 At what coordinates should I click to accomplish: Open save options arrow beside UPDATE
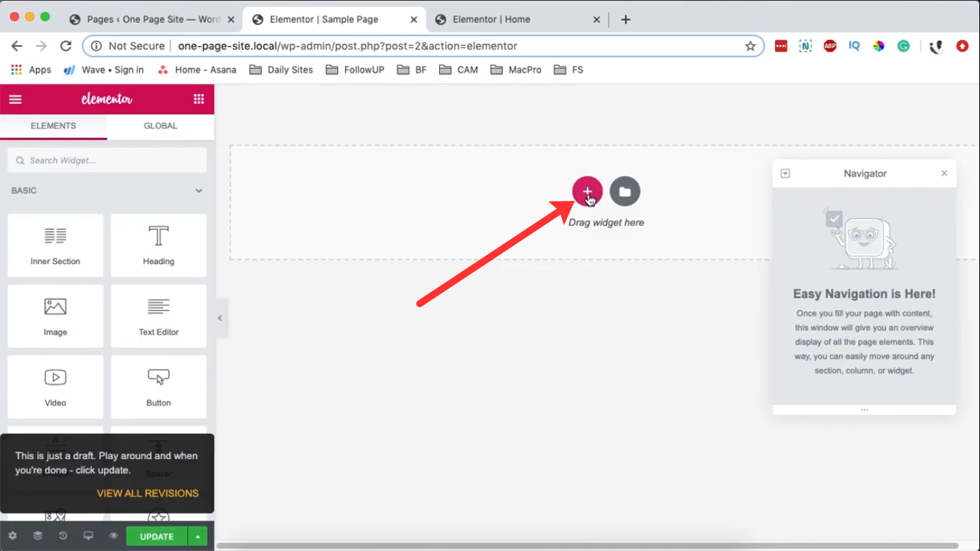(197, 537)
